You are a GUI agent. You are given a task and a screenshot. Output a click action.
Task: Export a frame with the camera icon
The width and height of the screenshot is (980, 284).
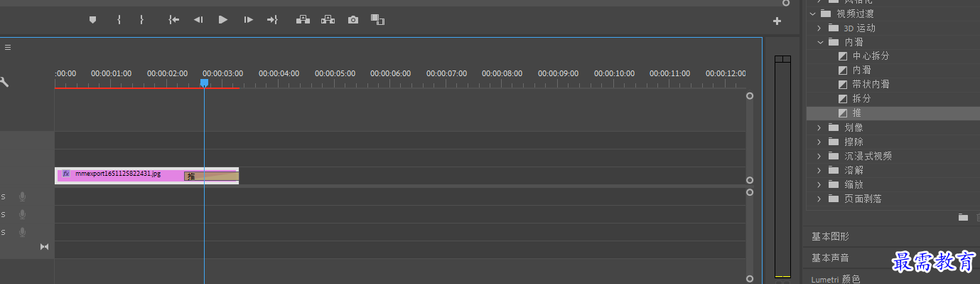pyautogui.click(x=353, y=20)
